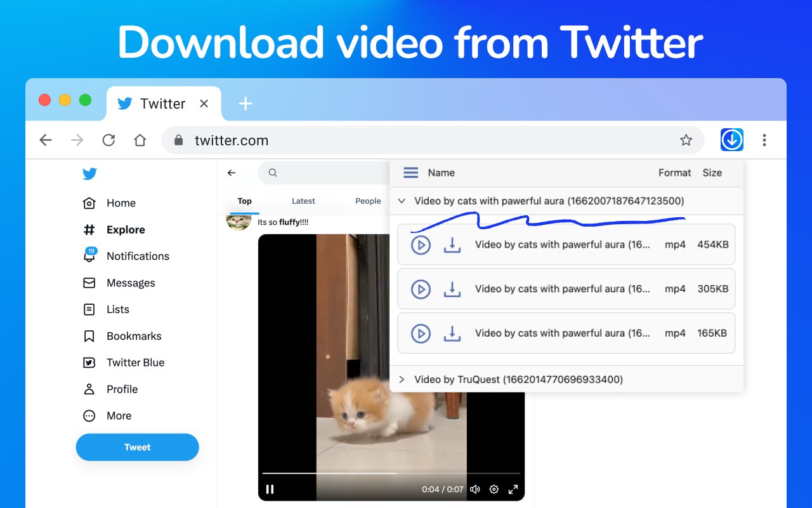Open the hamburger menu in downloader popup
The height and width of the screenshot is (508, 812).
pos(411,173)
